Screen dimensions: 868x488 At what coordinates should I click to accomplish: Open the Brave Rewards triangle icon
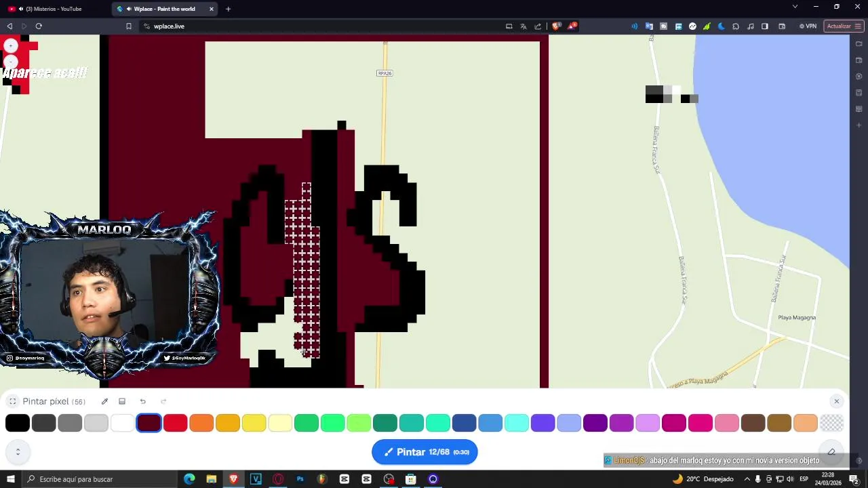point(573,26)
